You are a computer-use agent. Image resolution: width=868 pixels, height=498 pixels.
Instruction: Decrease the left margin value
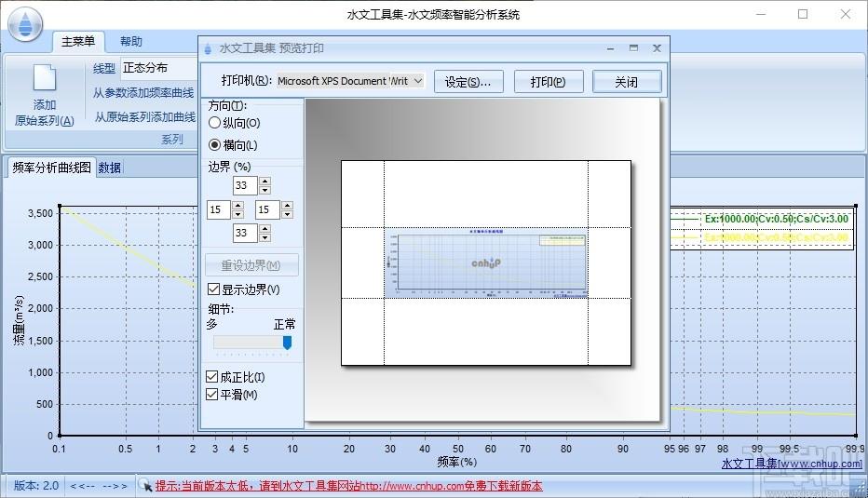(x=238, y=214)
